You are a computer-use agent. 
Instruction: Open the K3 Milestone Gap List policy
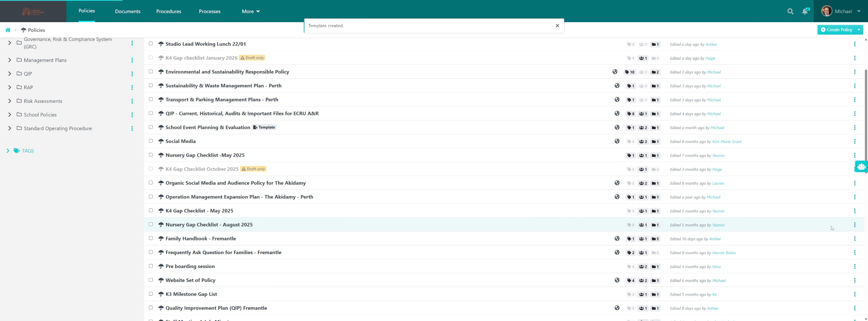point(191,294)
